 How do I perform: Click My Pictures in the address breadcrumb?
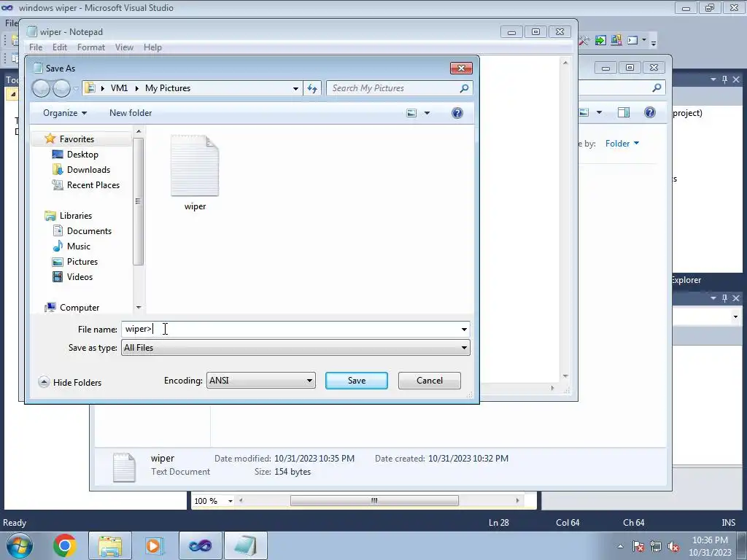coord(168,88)
